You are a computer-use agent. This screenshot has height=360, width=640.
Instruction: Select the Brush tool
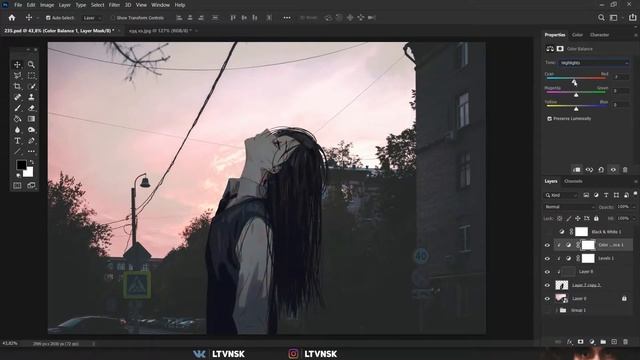[17, 108]
